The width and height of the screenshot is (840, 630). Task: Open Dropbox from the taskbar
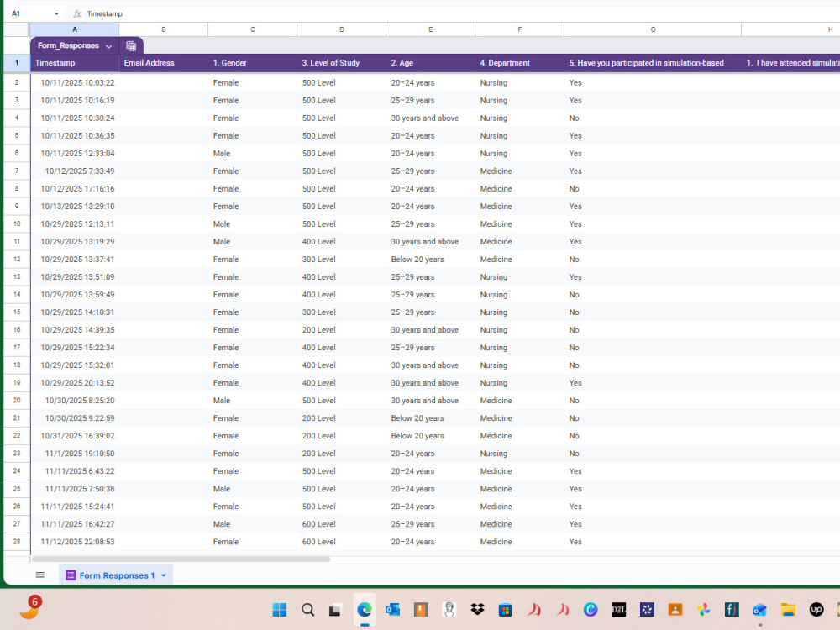point(477,610)
